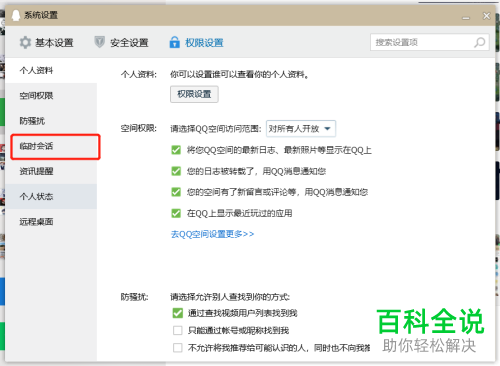
Task: Select the 权限设置 tab
Action: pyautogui.click(x=196, y=43)
